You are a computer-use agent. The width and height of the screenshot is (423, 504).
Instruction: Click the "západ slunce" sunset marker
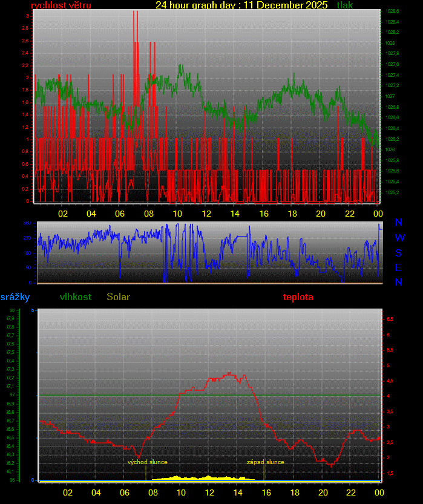pyautogui.click(x=265, y=462)
